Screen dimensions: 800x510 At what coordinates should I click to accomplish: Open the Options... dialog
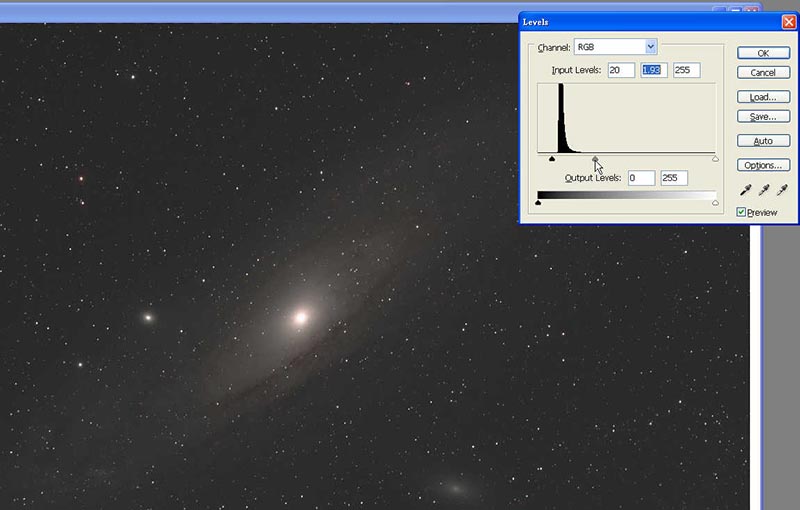(x=763, y=165)
